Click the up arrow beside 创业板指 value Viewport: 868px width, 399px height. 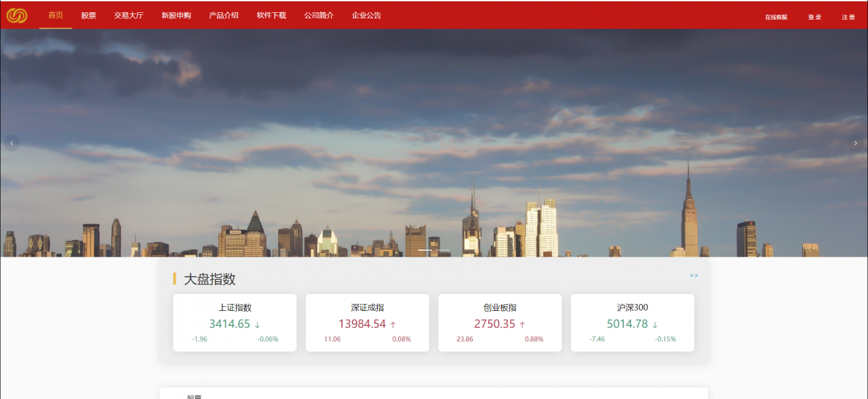click(522, 325)
